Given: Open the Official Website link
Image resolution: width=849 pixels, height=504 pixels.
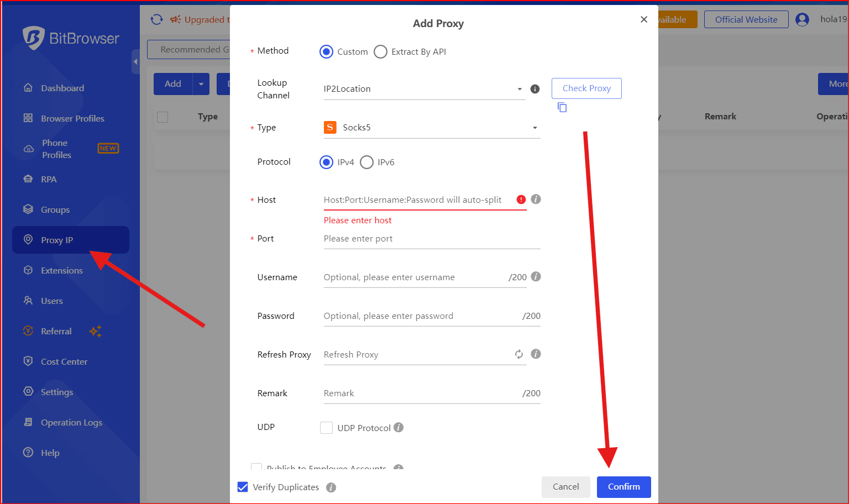Looking at the screenshot, I should [x=746, y=19].
